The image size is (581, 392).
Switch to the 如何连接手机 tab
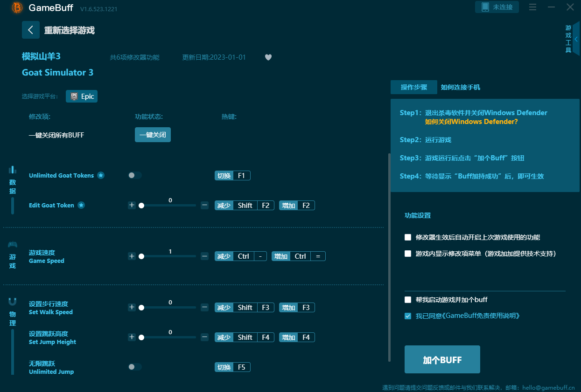tap(461, 87)
